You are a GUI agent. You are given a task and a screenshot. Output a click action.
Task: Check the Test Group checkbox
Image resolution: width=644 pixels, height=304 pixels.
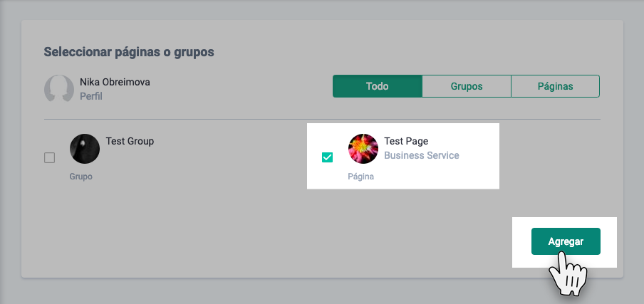tap(50, 158)
